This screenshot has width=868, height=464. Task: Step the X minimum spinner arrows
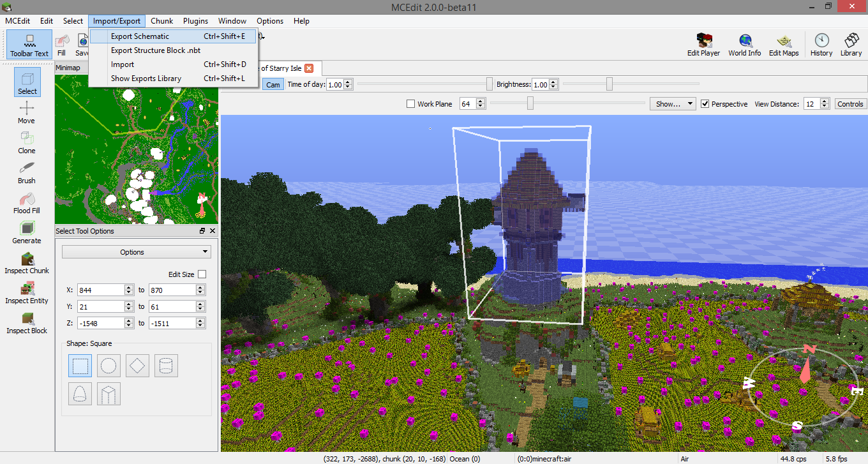pyautogui.click(x=129, y=290)
